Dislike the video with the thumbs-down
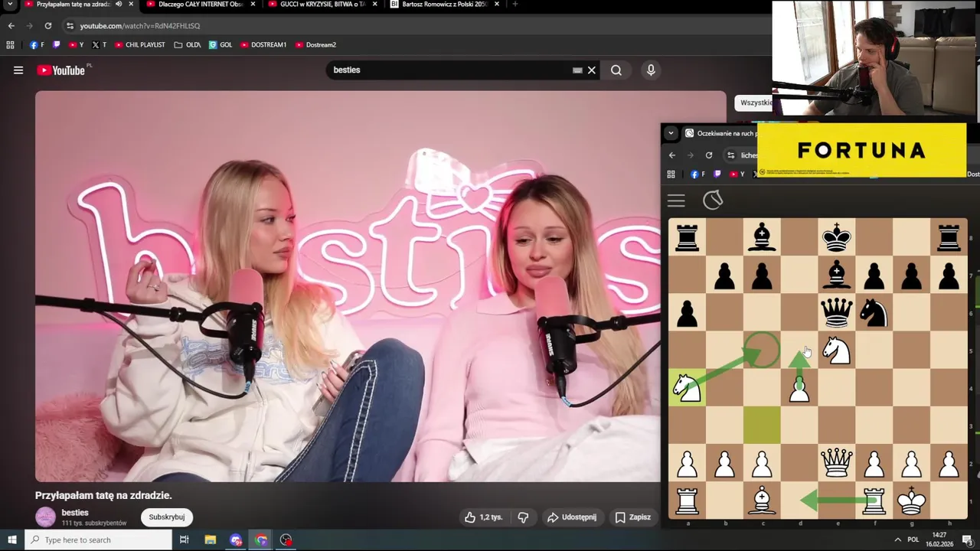Viewport: 980px width, 551px height. 523,517
